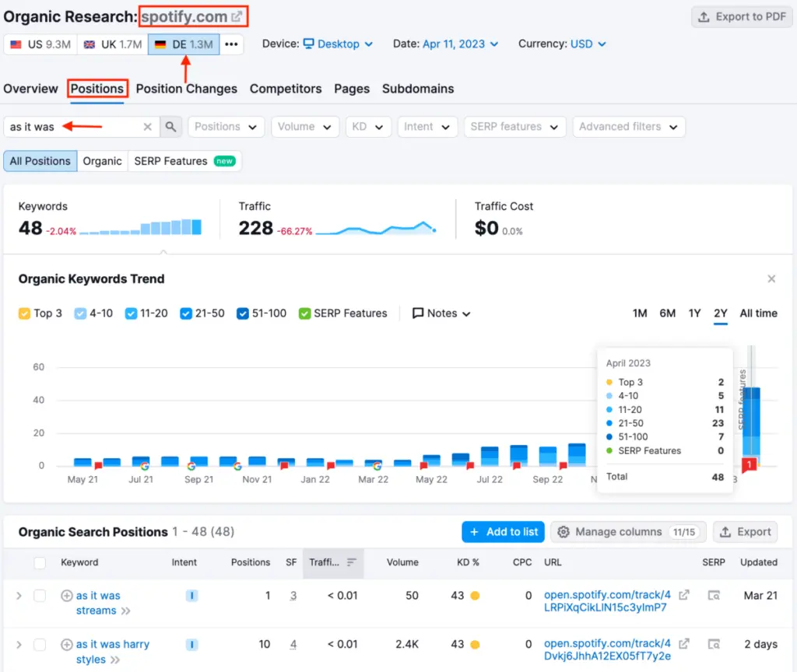
Task: Click the plus icon beside 'as it was harry styles'
Action: (67, 644)
